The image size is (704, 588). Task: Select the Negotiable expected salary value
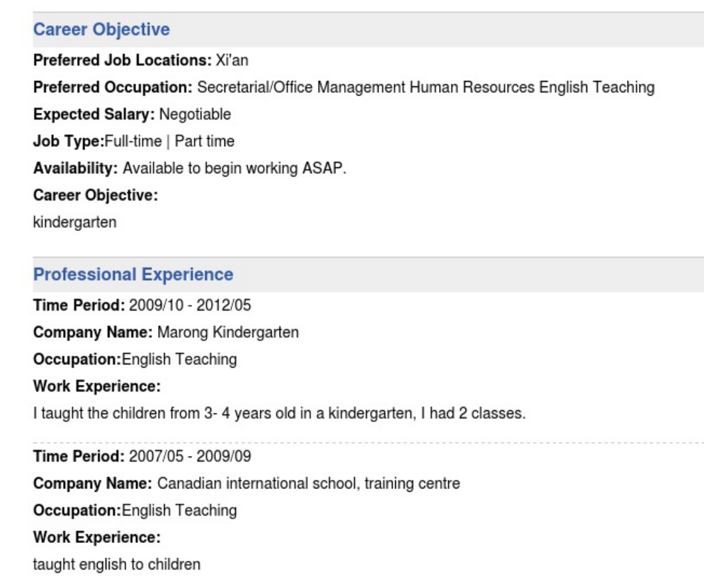click(195, 114)
